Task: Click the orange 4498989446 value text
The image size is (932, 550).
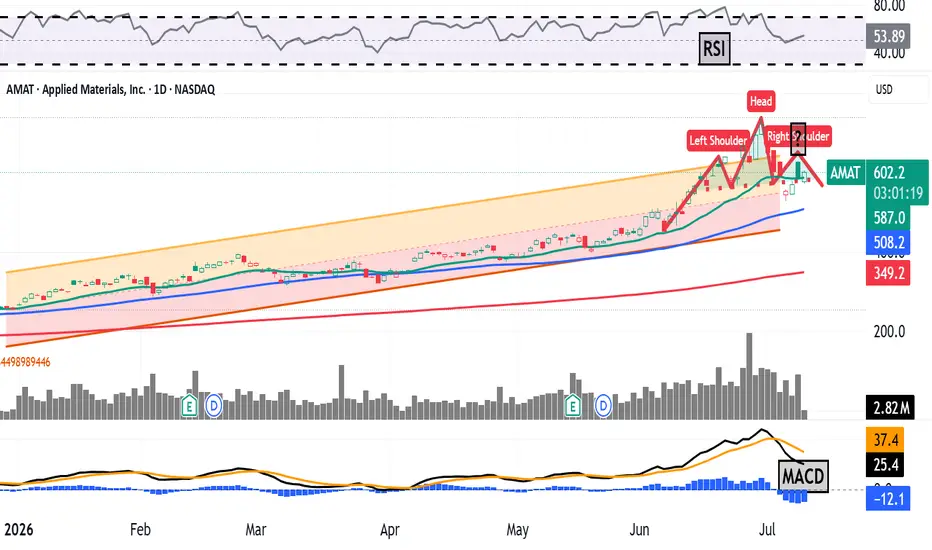Action: pyautogui.click(x=26, y=362)
